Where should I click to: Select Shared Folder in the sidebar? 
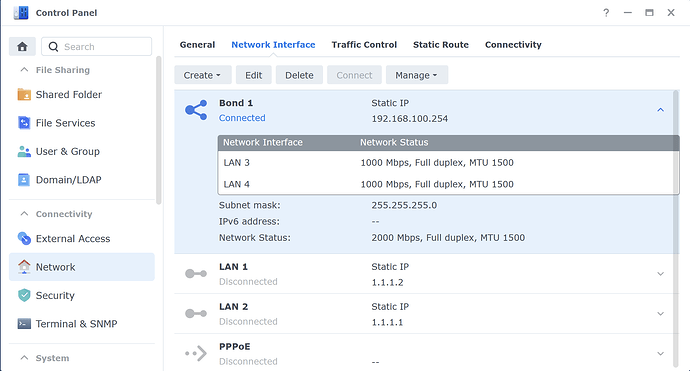point(81,95)
